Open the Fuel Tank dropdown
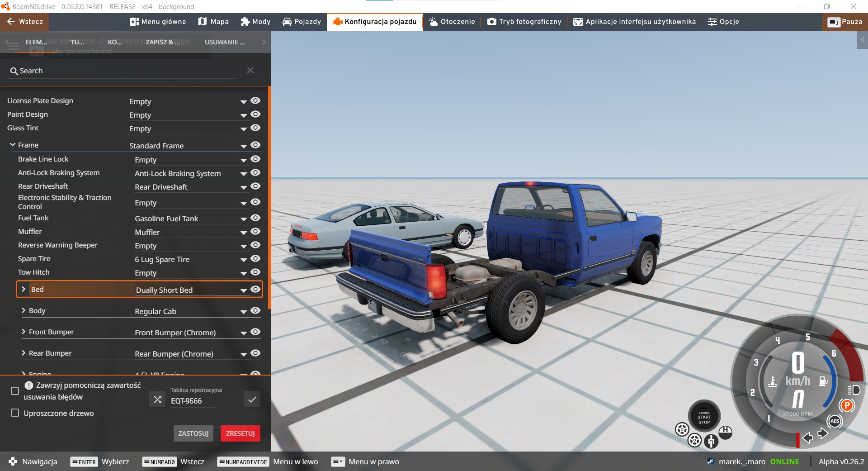This screenshot has height=471, width=868. 191,219
